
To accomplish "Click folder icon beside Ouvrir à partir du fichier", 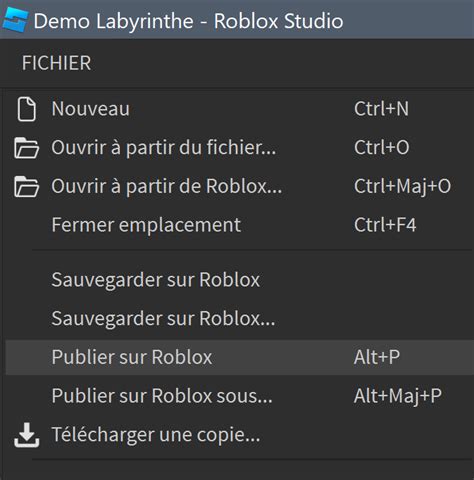I will [x=26, y=148].
